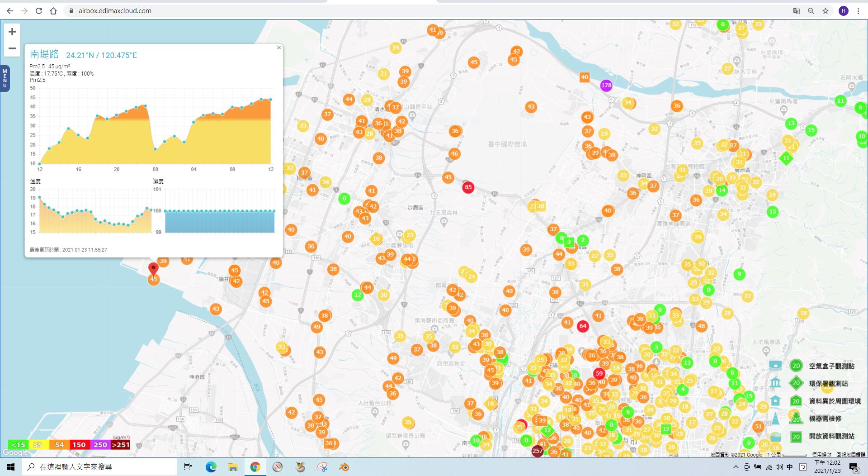Select the green 9 sensor marker
868x476 pixels.
(739, 274)
